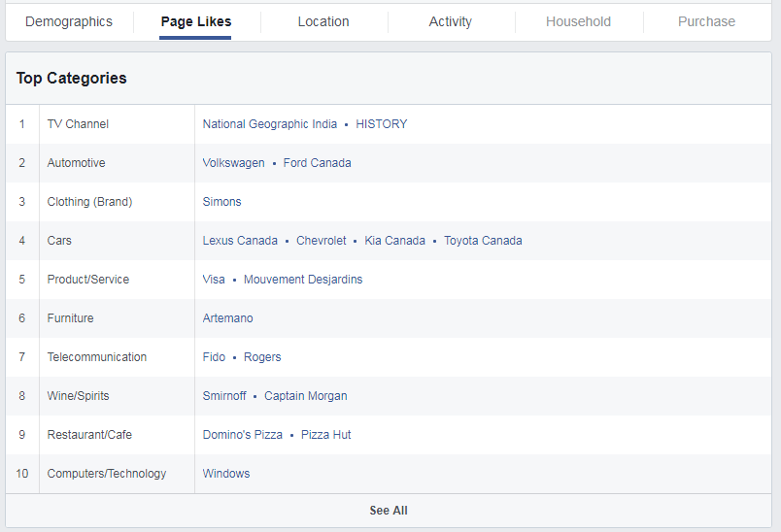The height and width of the screenshot is (532, 781).
Task: Click See All categories button
Action: coord(389,511)
